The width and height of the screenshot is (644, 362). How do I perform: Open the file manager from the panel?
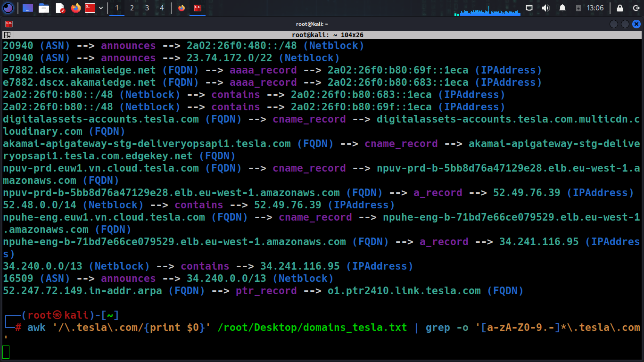(44, 8)
